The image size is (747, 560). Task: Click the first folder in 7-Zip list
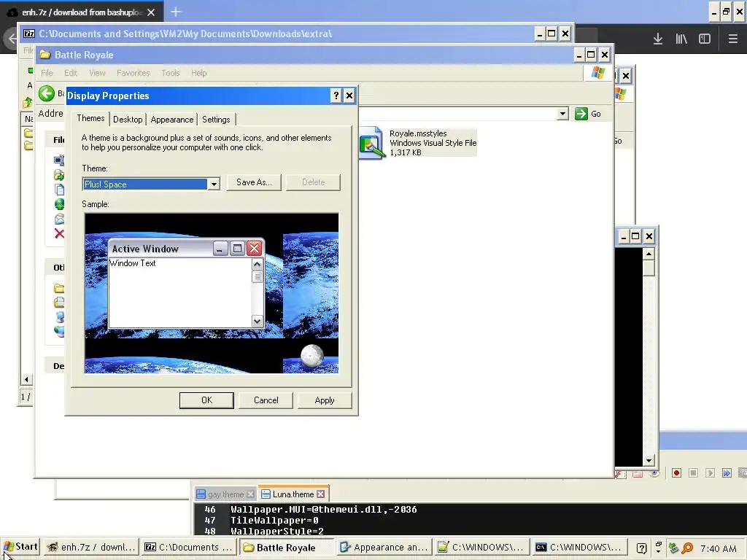pyautogui.click(x=28, y=133)
